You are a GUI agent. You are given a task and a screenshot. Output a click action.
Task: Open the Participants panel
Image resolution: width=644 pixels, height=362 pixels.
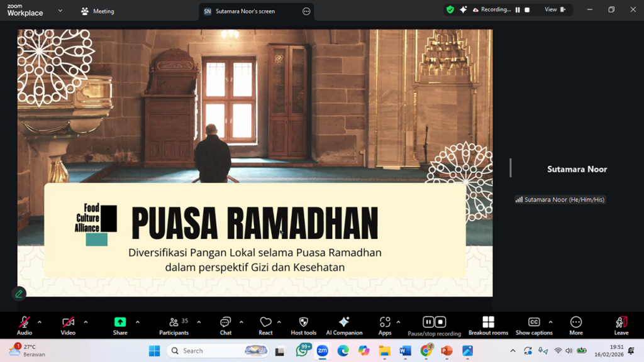click(174, 324)
